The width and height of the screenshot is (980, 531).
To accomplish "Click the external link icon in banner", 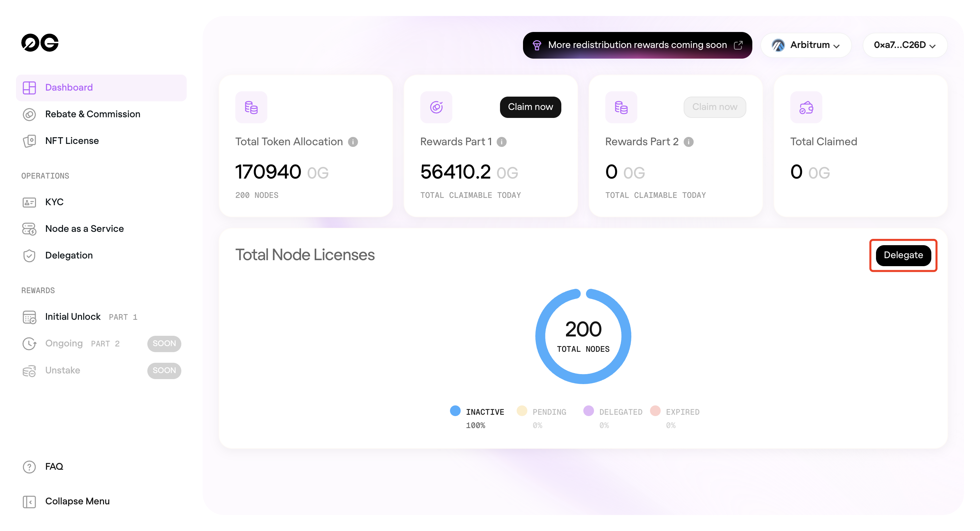I will 738,45.
